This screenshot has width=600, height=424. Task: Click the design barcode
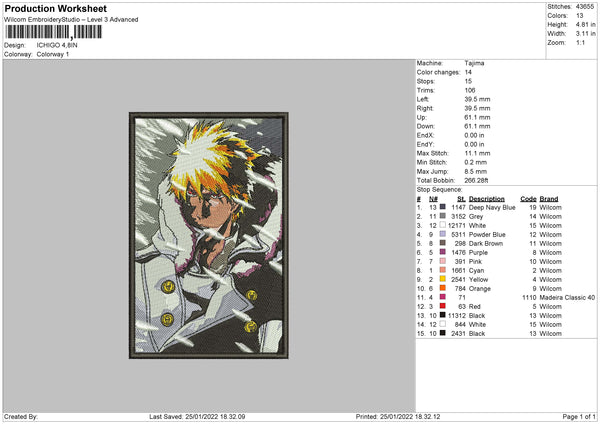tap(54, 32)
